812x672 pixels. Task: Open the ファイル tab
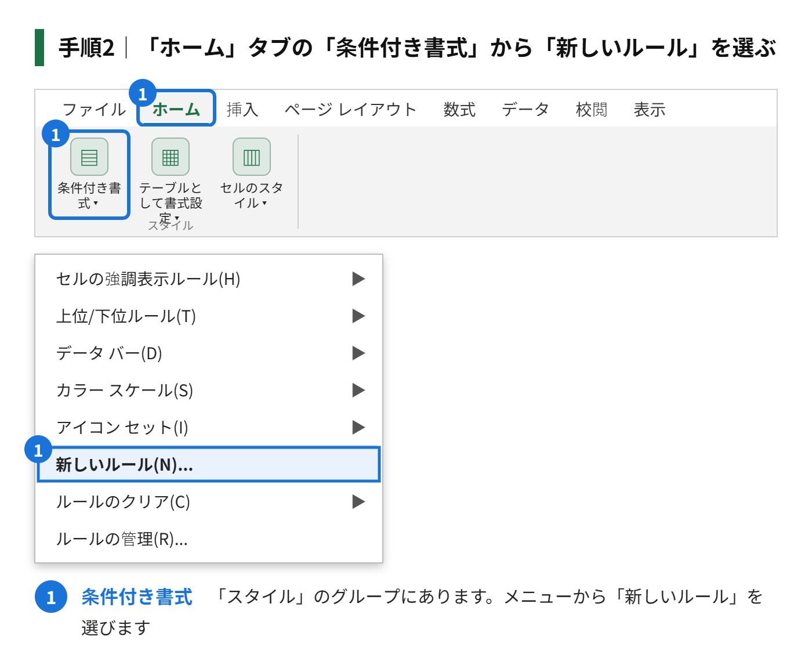[x=94, y=109]
